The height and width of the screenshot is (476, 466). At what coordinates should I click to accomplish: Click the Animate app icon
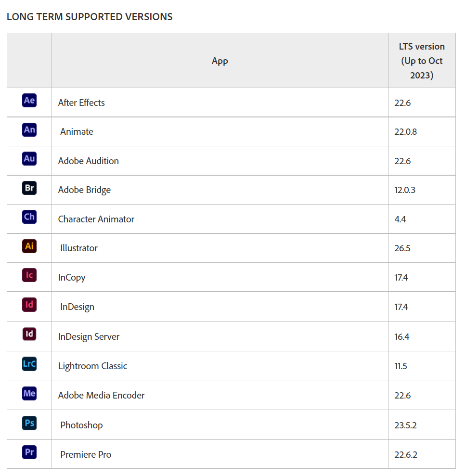(29, 130)
